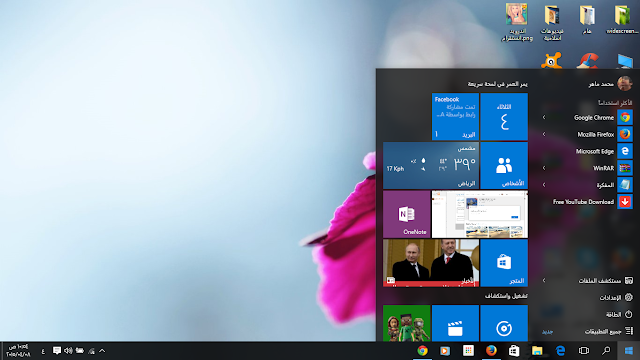
Task: Open the News tile with two men
Action: coord(431,263)
